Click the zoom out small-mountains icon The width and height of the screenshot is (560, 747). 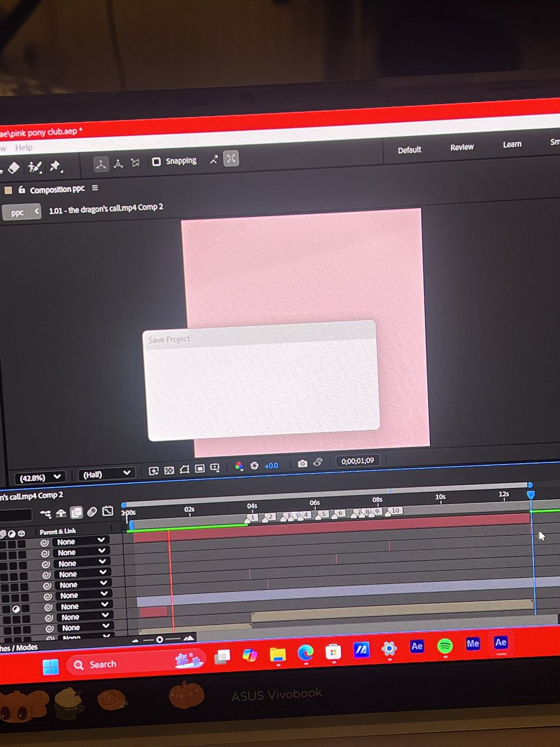(136, 641)
